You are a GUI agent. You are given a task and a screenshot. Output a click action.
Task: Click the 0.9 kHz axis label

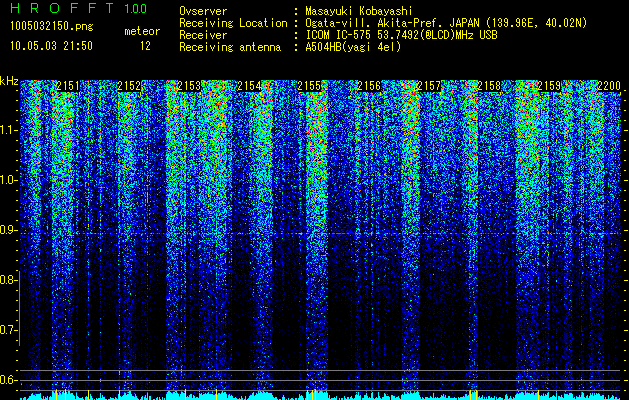pos(7,230)
